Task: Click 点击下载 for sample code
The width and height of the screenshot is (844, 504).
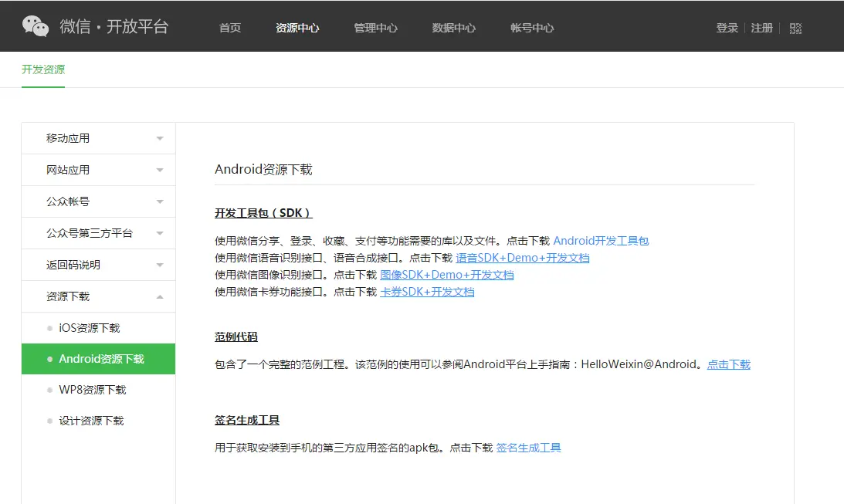Action: click(x=728, y=365)
